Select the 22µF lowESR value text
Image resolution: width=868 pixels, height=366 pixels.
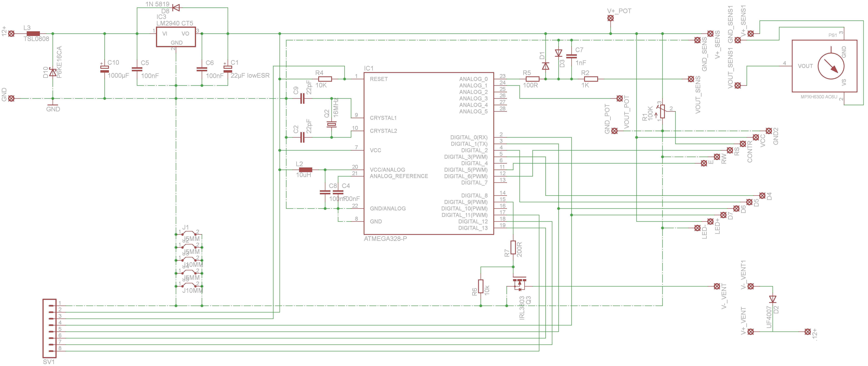(250, 76)
